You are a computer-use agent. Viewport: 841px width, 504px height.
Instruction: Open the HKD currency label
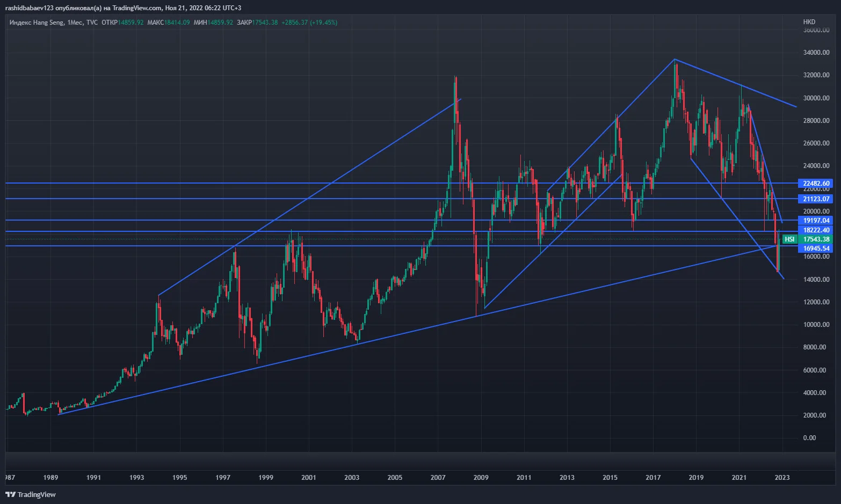click(x=809, y=22)
